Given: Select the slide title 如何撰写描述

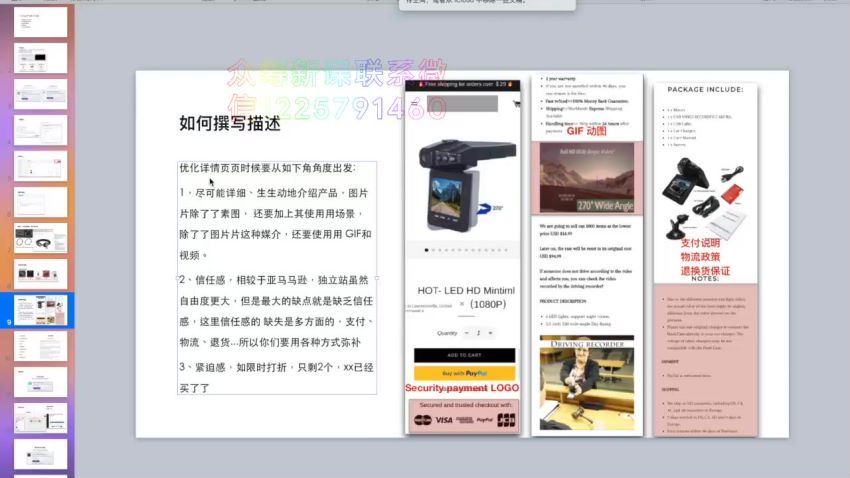Looking at the screenshot, I should [230, 124].
